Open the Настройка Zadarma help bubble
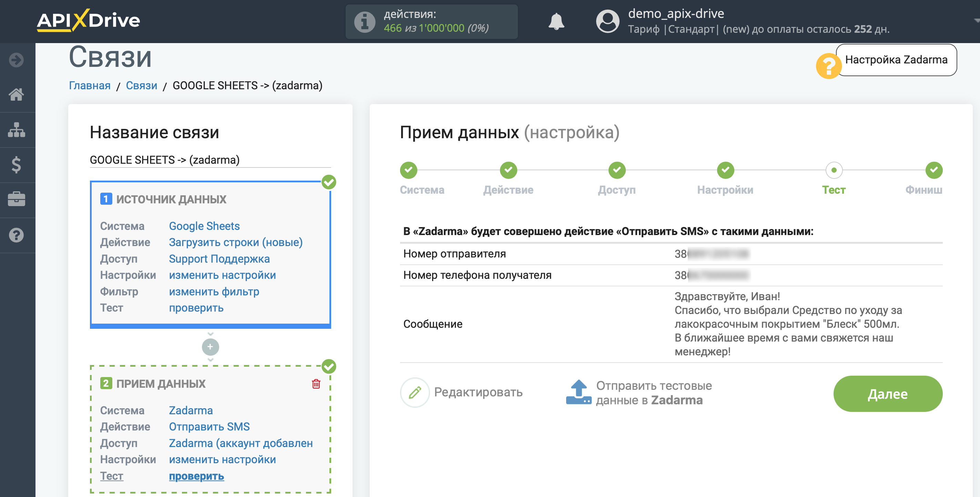The width and height of the screenshot is (980, 497). pos(896,60)
